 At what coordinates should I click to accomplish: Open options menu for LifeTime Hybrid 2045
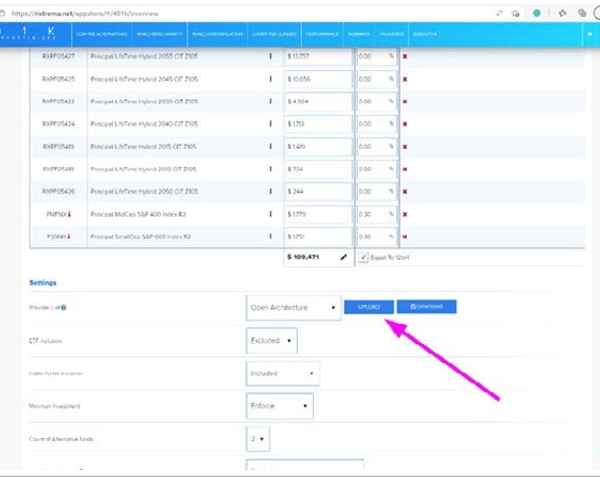[x=271, y=78]
